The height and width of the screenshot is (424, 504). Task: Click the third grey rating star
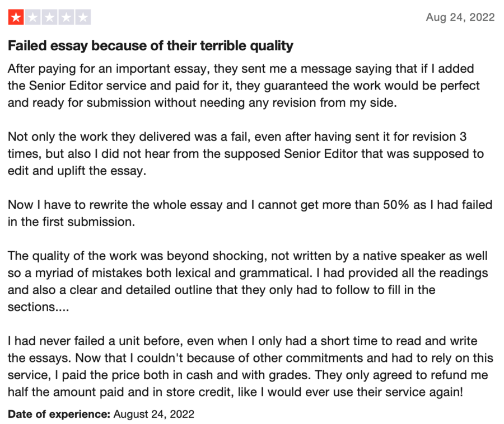[x=49, y=17]
